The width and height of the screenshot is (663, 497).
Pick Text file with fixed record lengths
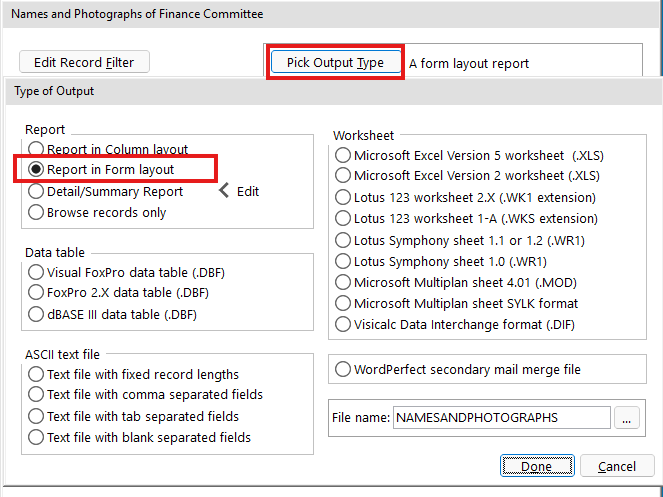(x=37, y=374)
